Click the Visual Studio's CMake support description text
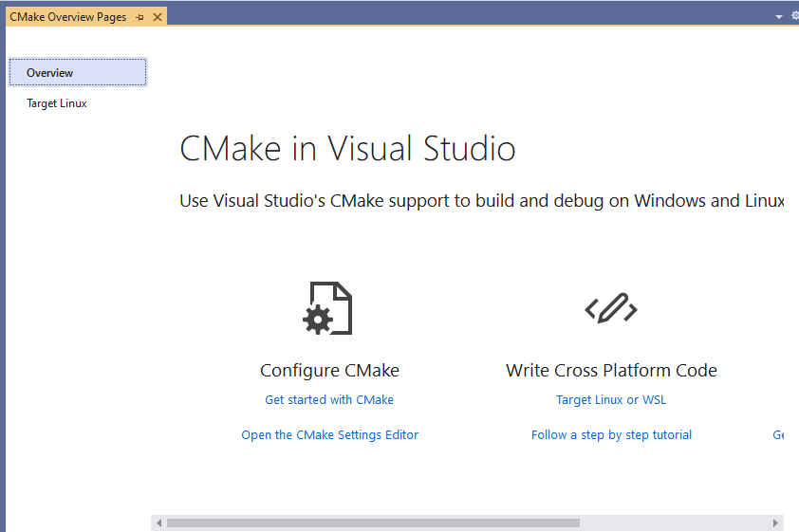 pos(481,201)
